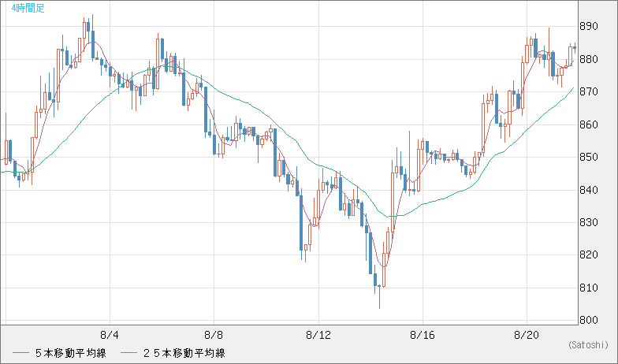Click the 8/8 date axis label
The height and width of the screenshot is (364, 618).
[x=214, y=336]
